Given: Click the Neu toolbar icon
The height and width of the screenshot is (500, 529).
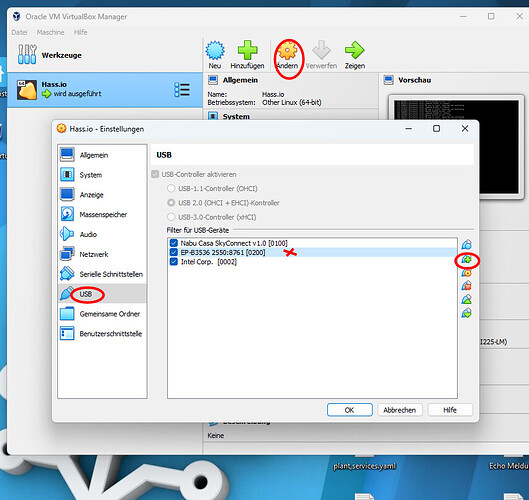Looking at the screenshot, I should coord(215,51).
